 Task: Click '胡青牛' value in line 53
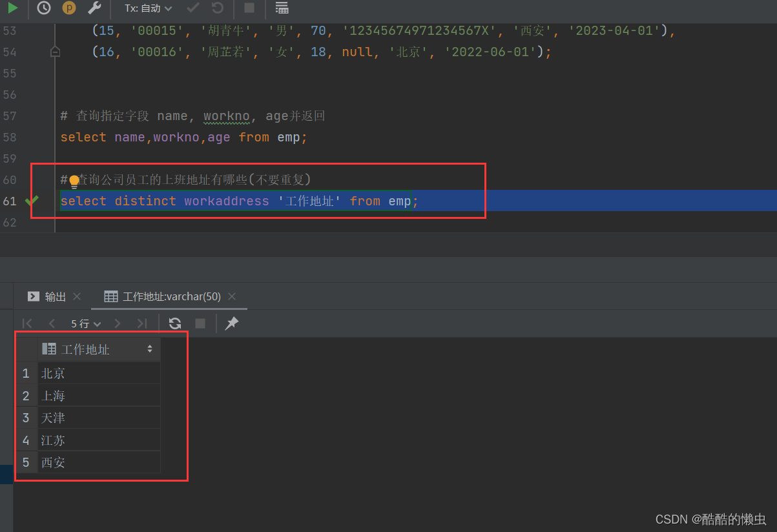(x=225, y=30)
